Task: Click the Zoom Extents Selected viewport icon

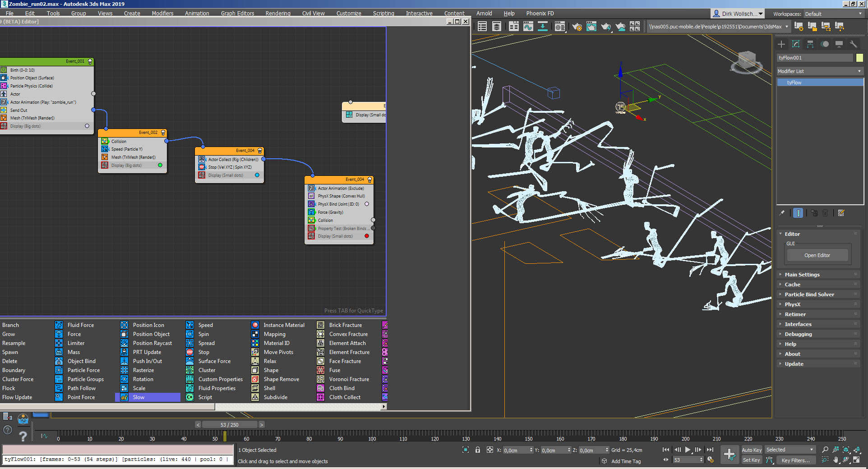Action: pos(846,450)
